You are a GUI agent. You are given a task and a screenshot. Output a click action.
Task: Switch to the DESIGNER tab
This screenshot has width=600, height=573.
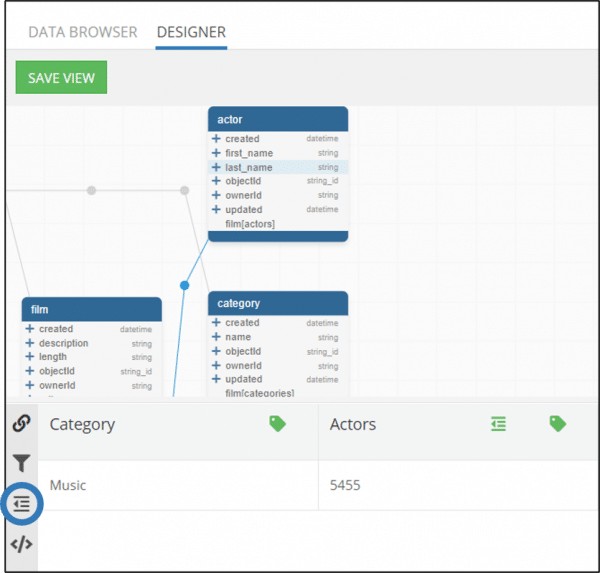(191, 32)
